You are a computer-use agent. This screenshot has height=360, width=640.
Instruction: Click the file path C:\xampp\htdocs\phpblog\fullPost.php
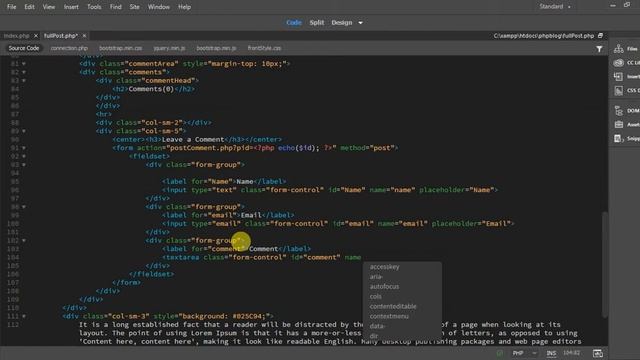pos(544,36)
